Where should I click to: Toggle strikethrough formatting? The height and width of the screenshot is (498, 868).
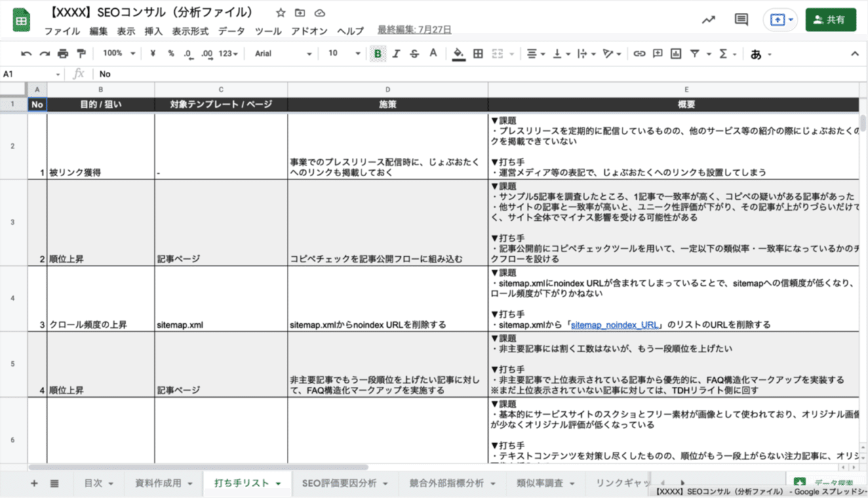[414, 54]
